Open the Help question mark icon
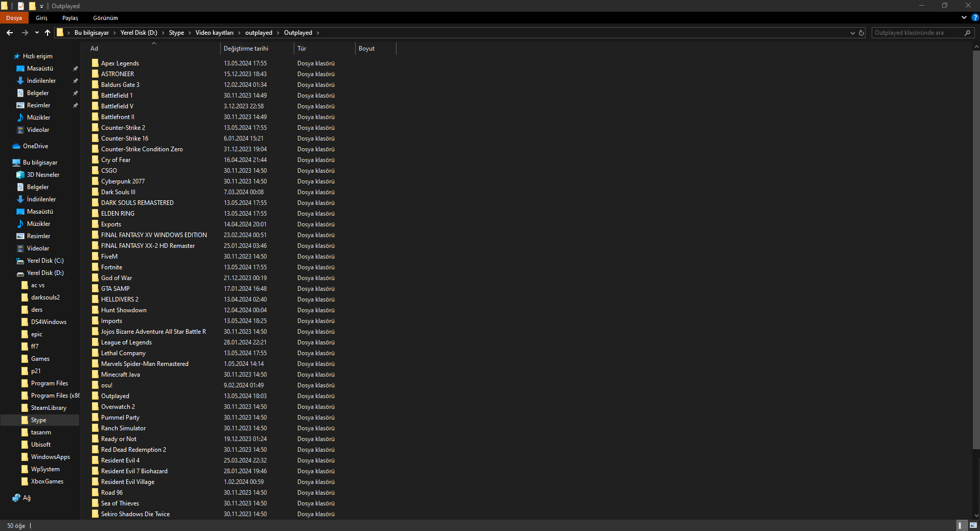980x531 pixels. (975, 17)
